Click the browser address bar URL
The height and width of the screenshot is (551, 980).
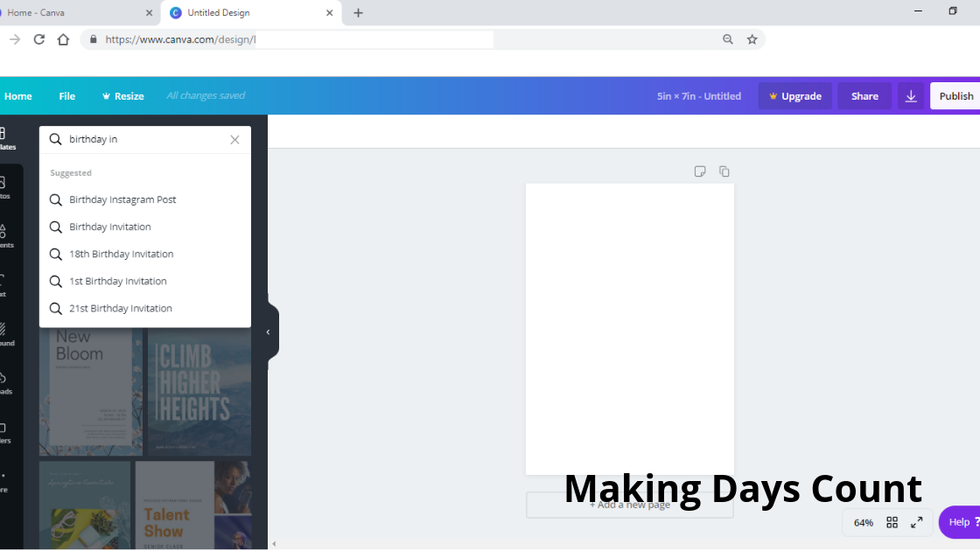[180, 39]
